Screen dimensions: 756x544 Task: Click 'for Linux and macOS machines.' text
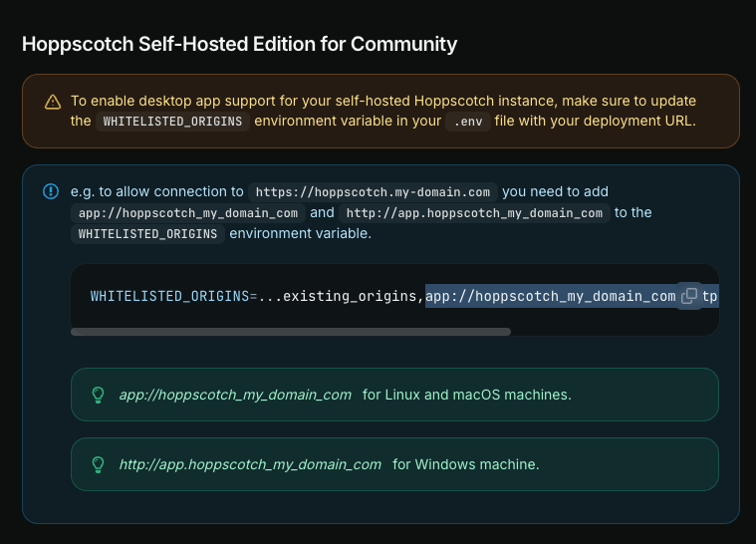tap(467, 395)
